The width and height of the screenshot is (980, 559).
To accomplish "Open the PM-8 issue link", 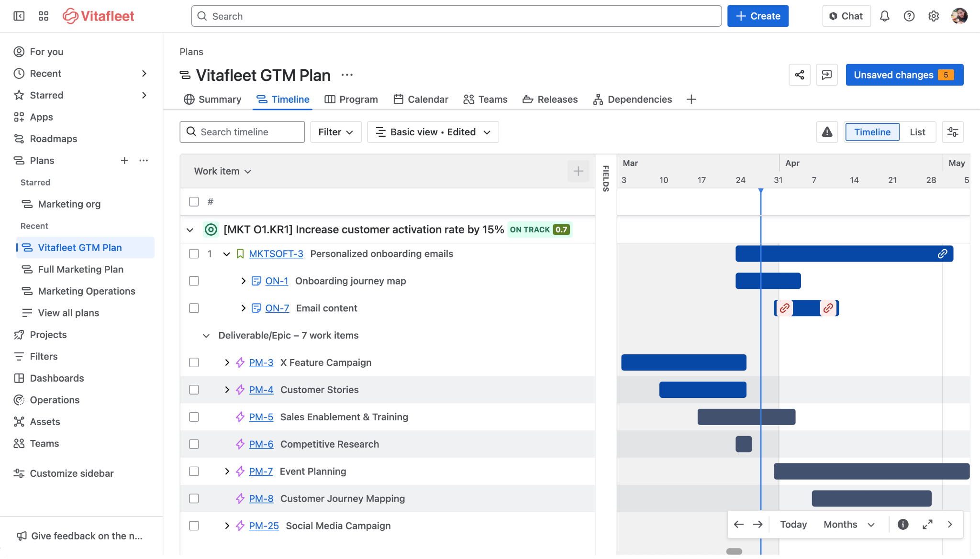I will (261, 499).
